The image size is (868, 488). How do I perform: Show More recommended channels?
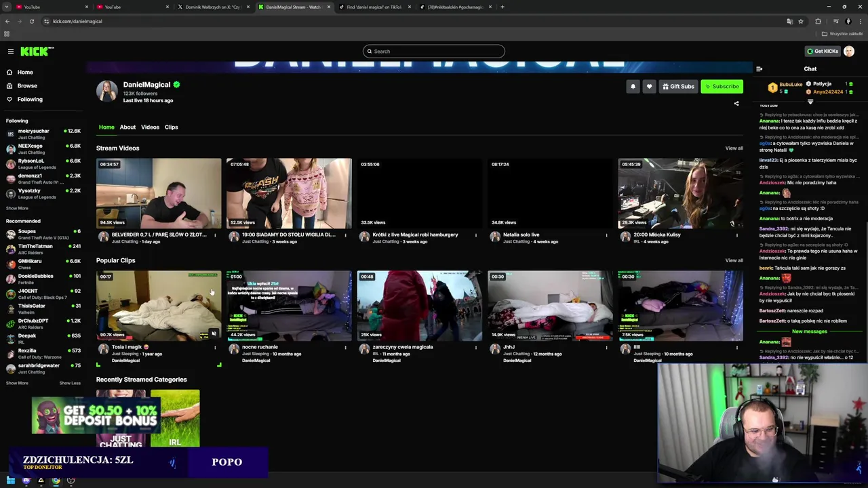coord(17,383)
